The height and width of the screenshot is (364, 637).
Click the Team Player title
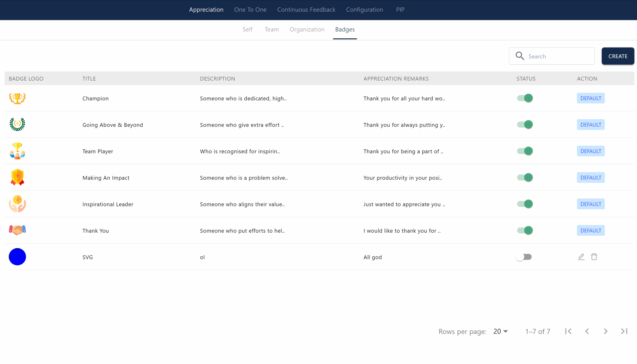click(98, 152)
